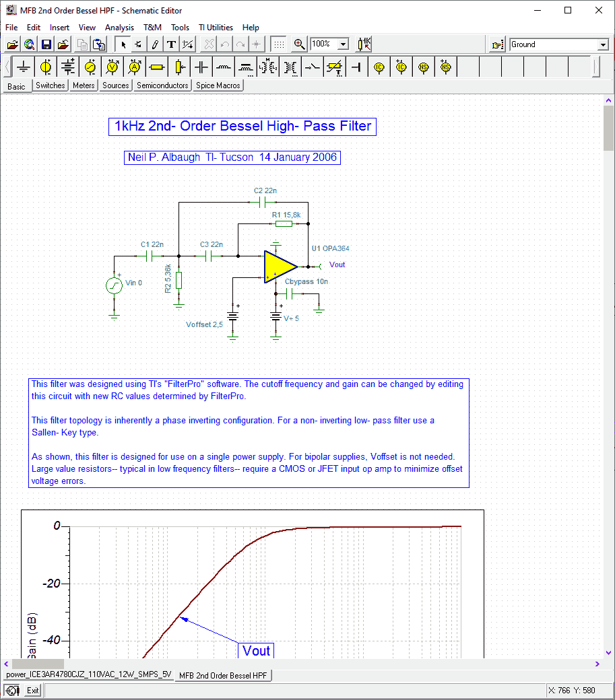The image size is (615, 700).
Task: Open the power_ICE3AR4780CJZ schematic tab
Action: coord(88,675)
